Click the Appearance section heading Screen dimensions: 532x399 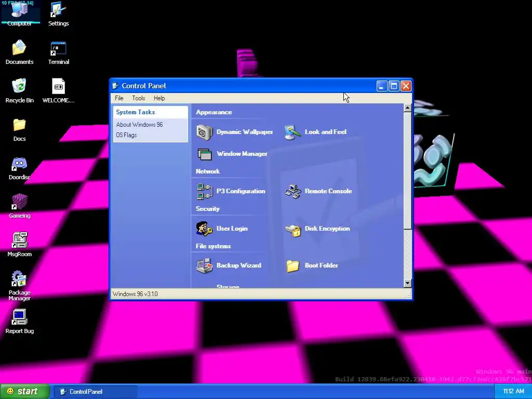214,112
